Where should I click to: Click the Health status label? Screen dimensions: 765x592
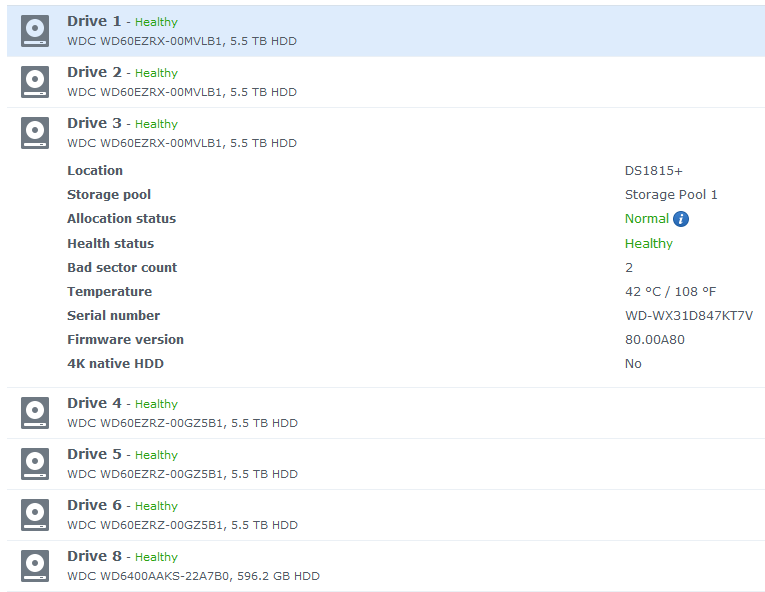click(x=111, y=244)
